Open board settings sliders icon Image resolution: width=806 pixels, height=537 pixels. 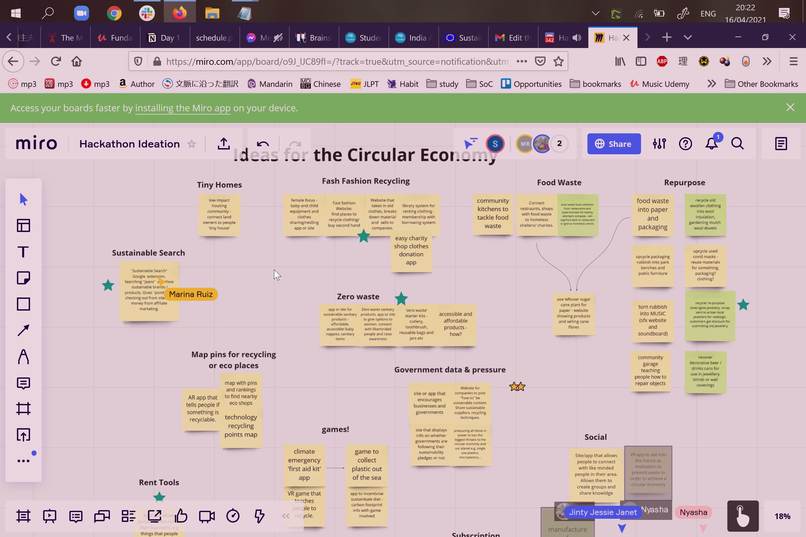point(660,144)
